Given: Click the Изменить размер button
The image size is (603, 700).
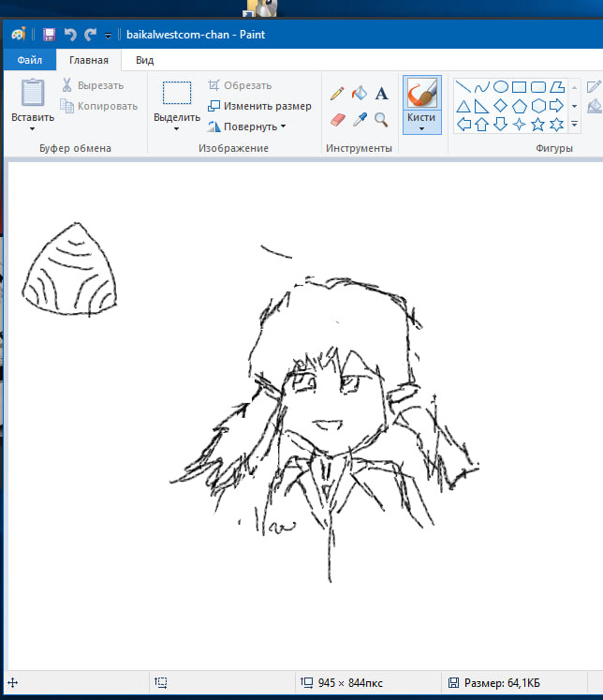Looking at the screenshot, I should (259, 106).
